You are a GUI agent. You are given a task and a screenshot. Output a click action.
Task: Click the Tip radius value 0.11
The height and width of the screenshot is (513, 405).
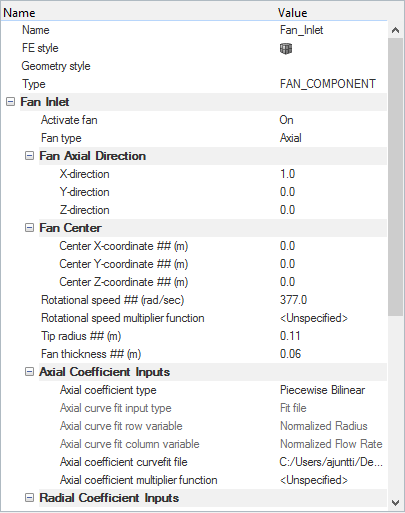coord(333,336)
